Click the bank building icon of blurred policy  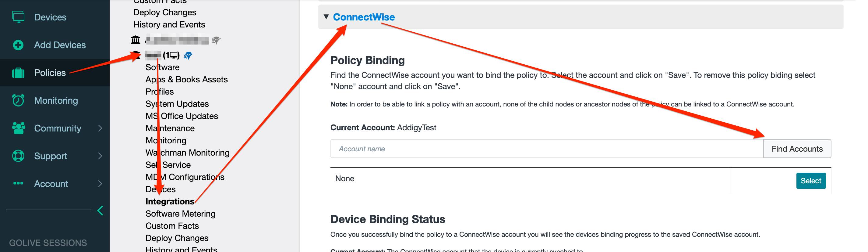click(136, 40)
